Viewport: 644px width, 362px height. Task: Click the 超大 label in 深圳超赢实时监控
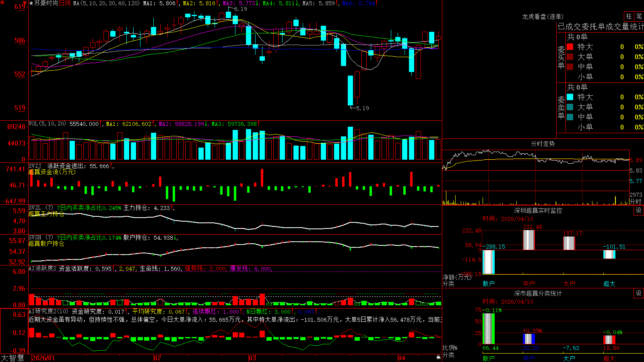pyautogui.click(x=609, y=284)
